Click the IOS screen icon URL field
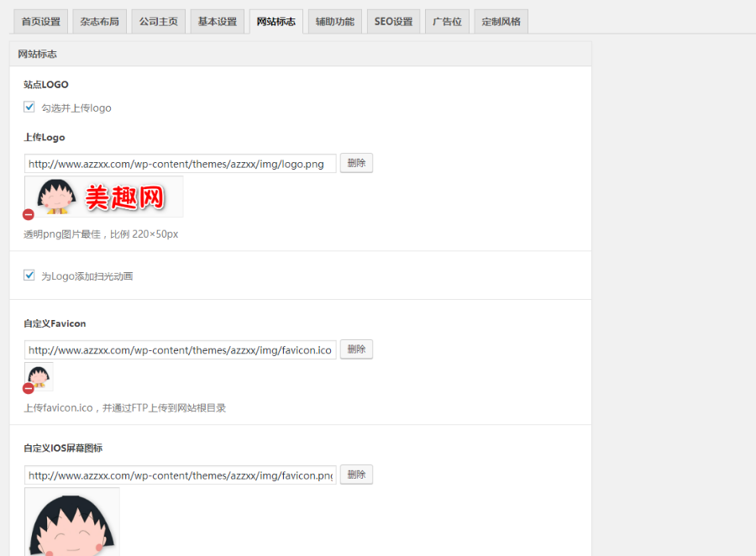Screen dimensions: 756x556 179,474
